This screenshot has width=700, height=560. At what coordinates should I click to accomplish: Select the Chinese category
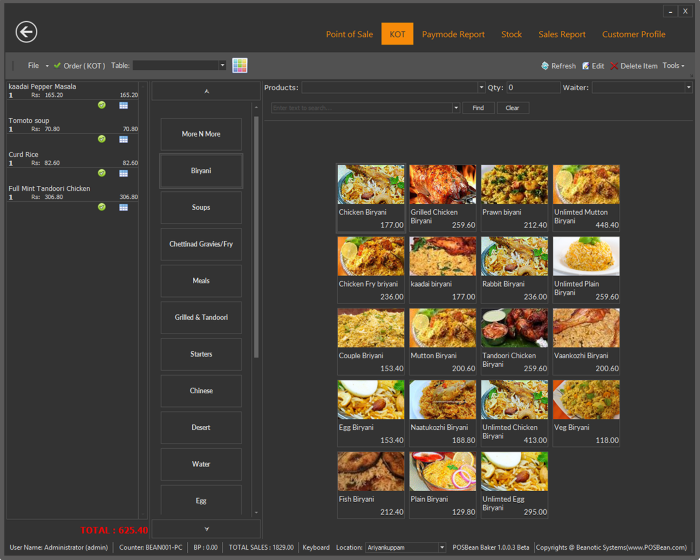coord(201,391)
